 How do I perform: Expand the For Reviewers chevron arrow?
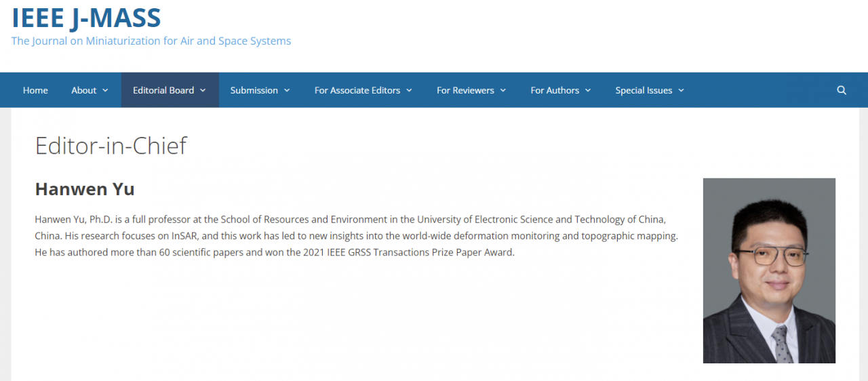[x=502, y=90]
